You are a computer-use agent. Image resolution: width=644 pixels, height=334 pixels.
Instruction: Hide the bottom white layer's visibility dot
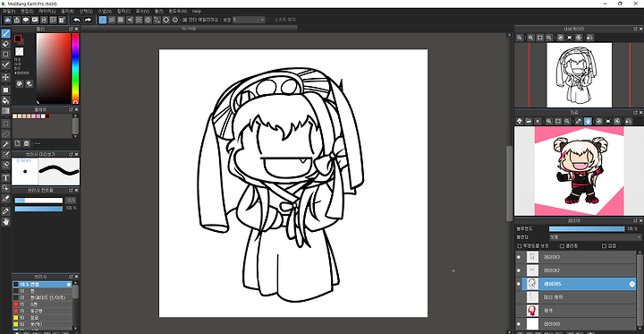coord(518,324)
